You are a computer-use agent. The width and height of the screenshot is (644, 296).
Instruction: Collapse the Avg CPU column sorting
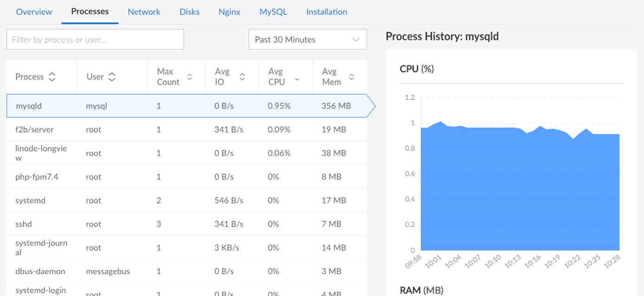[297, 80]
